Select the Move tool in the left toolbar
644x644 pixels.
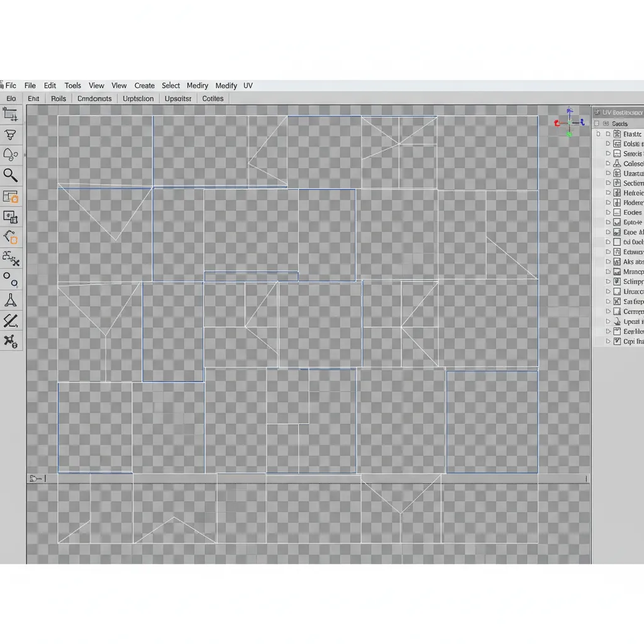pyautogui.click(x=11, y=113)
